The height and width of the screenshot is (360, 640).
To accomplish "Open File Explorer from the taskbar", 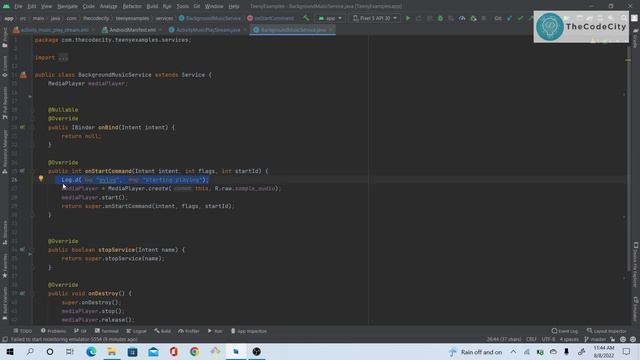I will point(111,351).
